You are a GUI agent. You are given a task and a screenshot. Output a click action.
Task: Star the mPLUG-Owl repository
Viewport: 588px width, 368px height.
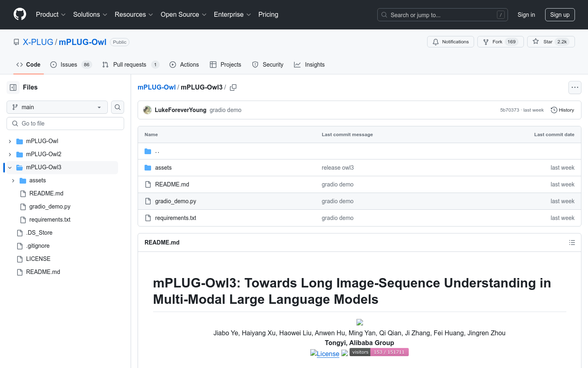(551, 42)
